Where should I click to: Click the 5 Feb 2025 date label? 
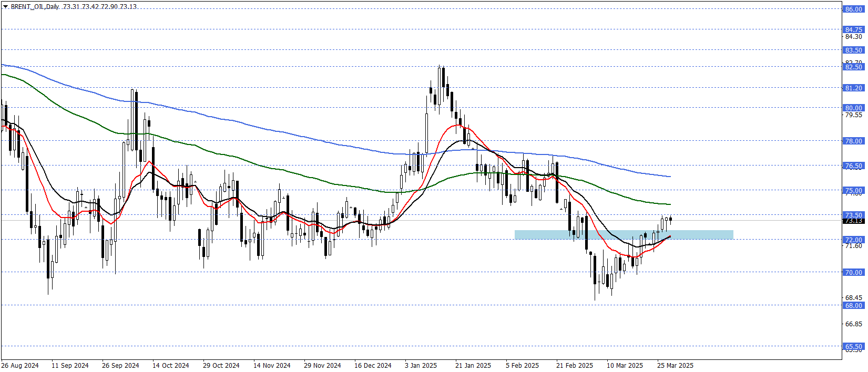pyautogui.click(x=523, y=366)
